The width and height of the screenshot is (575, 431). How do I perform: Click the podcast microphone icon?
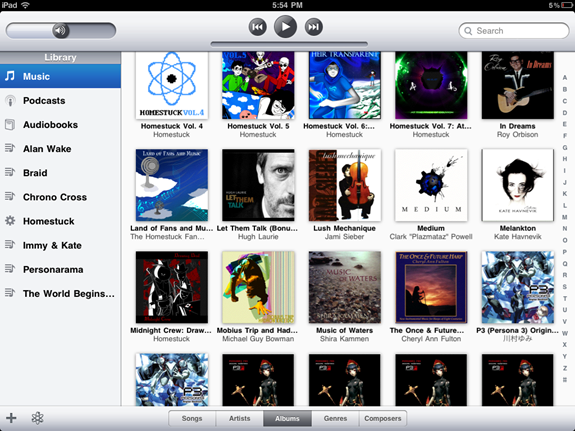(10, 101)
